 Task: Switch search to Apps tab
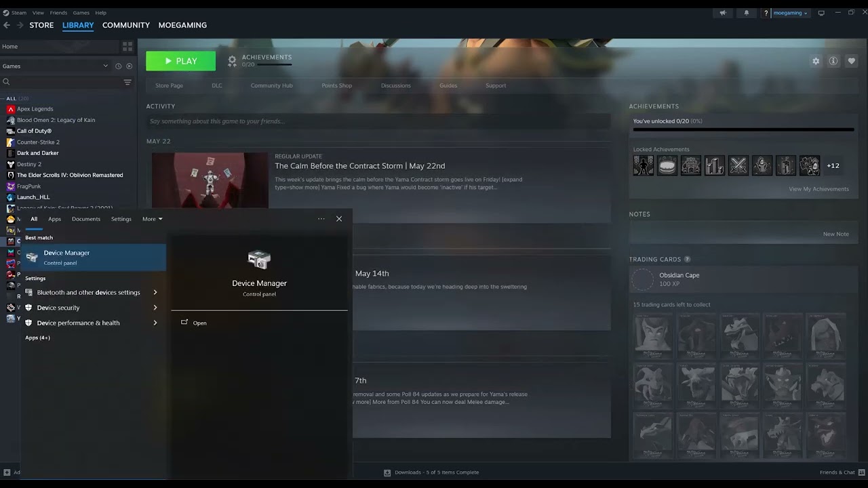pyautogui.click(x=54, y=219)
